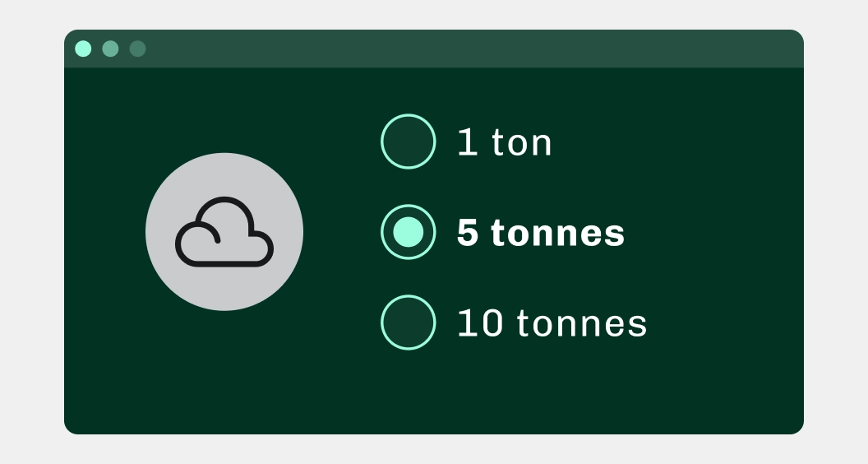Viewport: 868px width, 464px height.
Task: Click the inner curl of the cloud outline
Action: (x=208, y=230)
